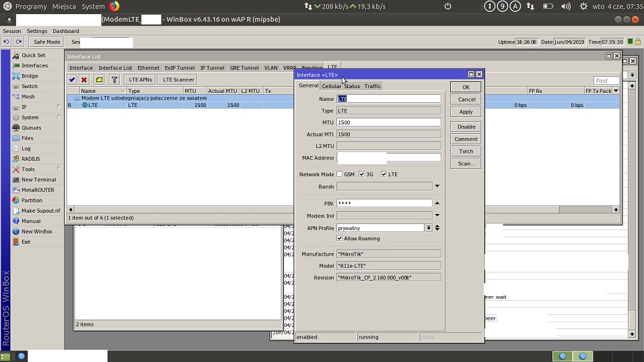The width and height of the screenshot is (644, 362).
Task: Switch to Status tab in LTE dialog
Action: (352, 86)
